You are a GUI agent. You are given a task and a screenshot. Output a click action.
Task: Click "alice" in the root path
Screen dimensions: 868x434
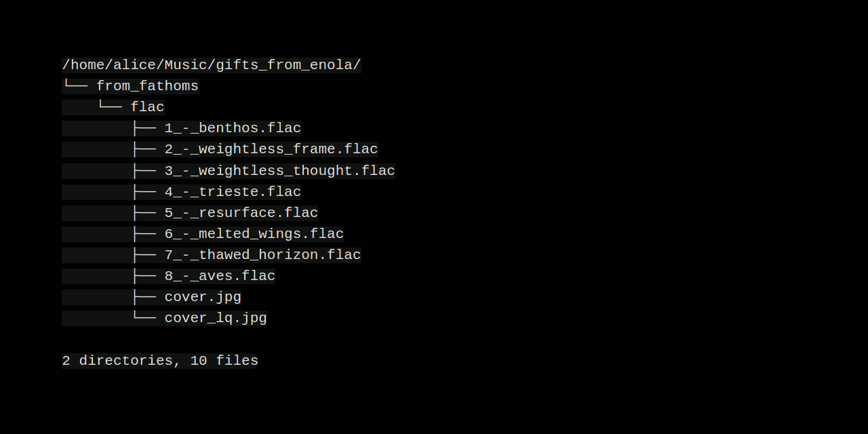[x=134, y=65]
